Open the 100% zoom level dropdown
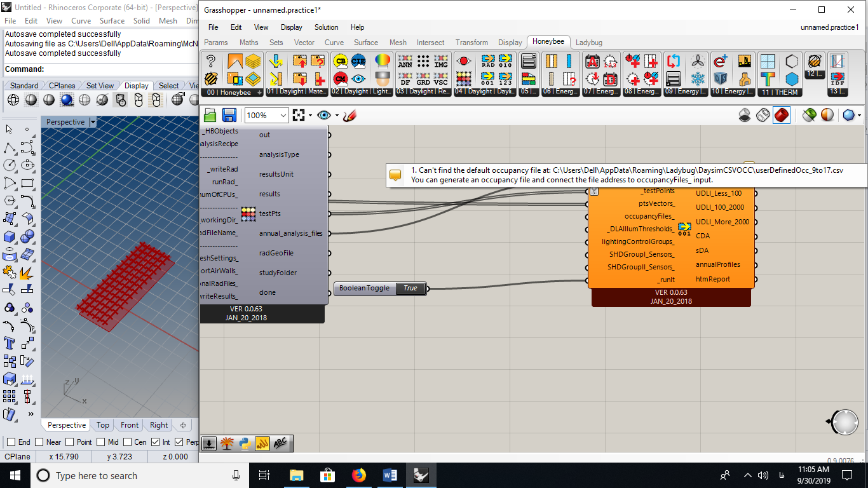 click(283, 115)
